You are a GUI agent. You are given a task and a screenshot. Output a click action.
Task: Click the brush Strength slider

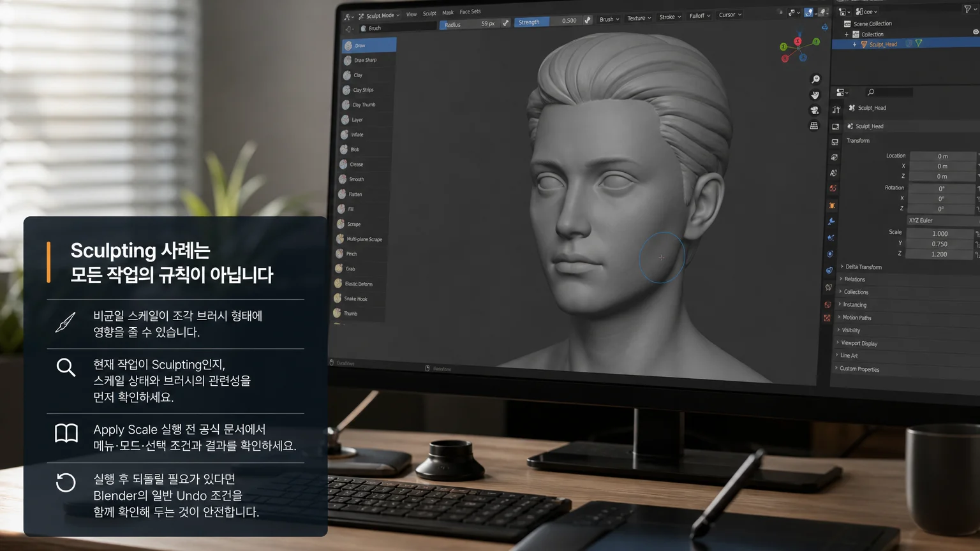tap(548, 22)
